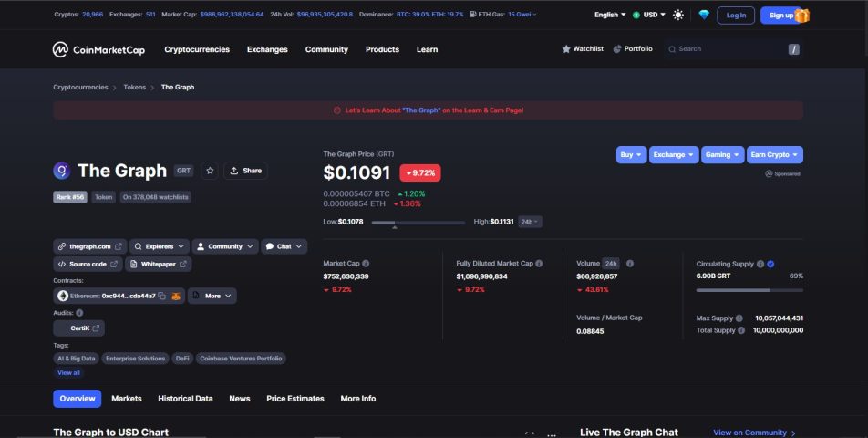
Task: Expand the Chat dropdown
Action: (284, 246)
